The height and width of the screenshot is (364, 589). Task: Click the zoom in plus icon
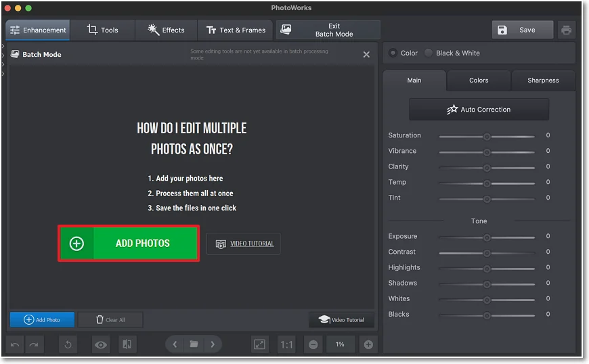coord(368,344)
